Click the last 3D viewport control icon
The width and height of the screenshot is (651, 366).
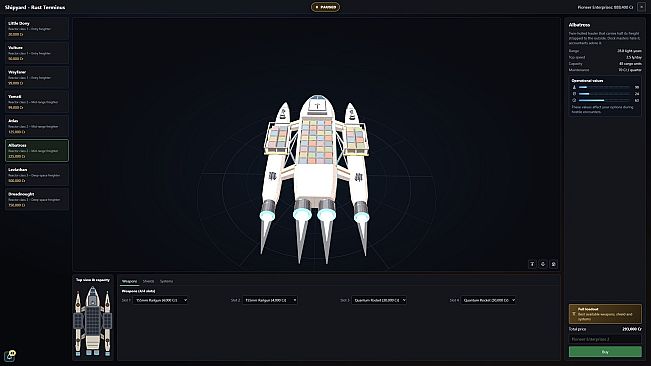553,264
